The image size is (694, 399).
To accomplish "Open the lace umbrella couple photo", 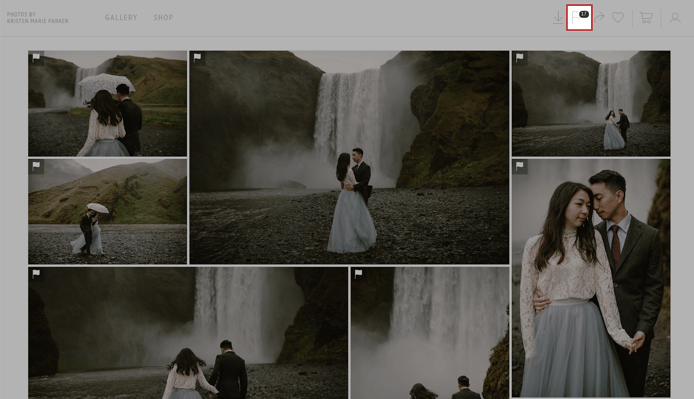I will pos(108,104).
